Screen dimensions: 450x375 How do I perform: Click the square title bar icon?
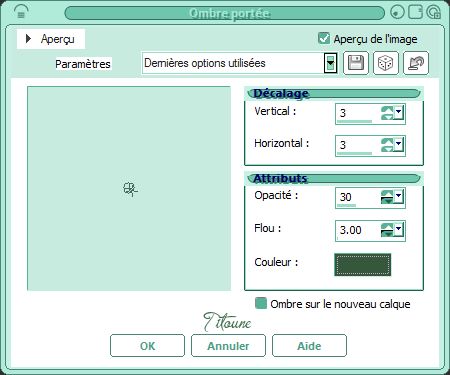(x=415, y=12)
